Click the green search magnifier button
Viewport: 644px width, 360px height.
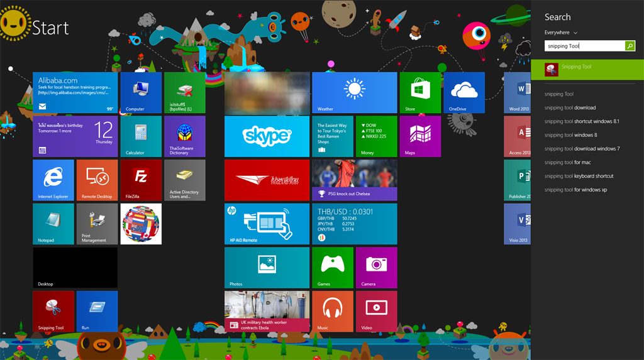tap(630, 46)
